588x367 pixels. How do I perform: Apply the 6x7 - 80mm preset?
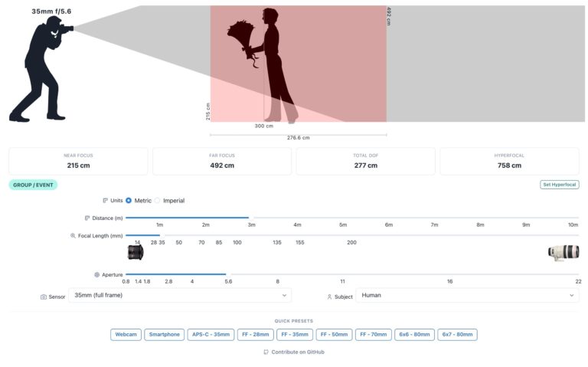tap(457, 334)
